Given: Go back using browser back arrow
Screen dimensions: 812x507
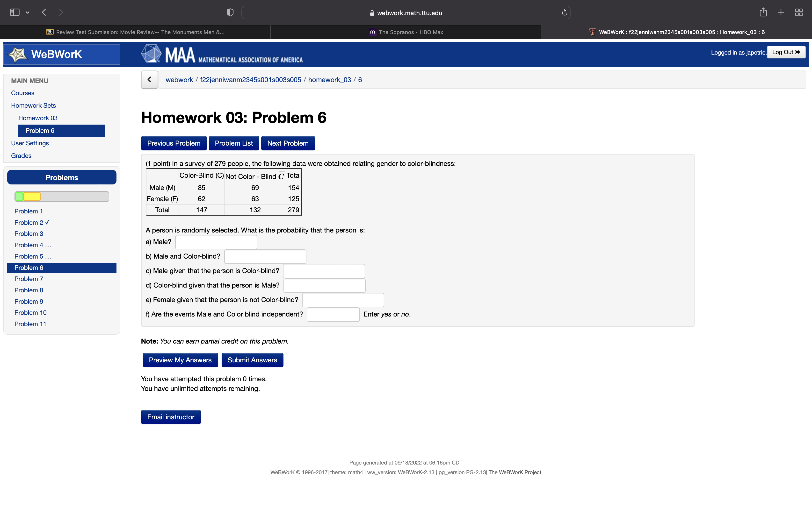Looking at the screenshot, I should [44, 12].
